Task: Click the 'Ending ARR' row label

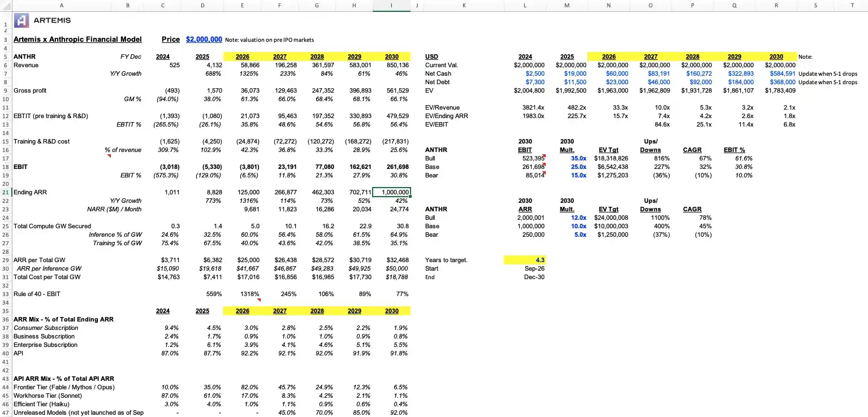Action: pos(30,192)
